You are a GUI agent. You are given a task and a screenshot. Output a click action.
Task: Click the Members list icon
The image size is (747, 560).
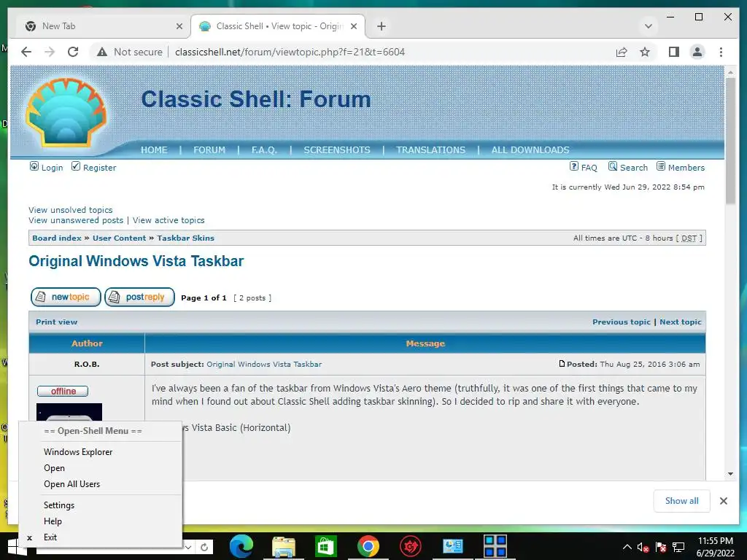pyautogui.click(x=661, y=166)
